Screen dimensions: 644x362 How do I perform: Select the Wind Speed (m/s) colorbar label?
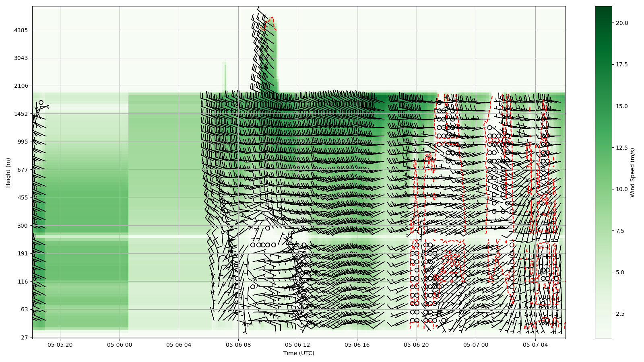coord(633,172)
